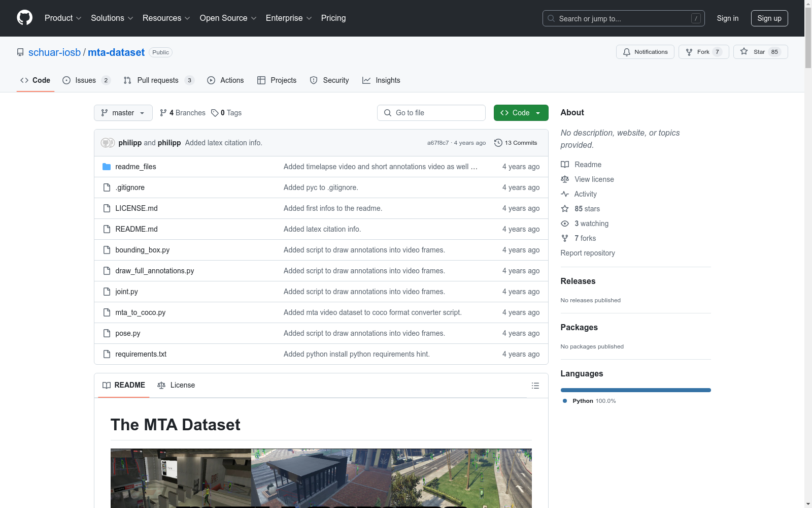Open the Pull requests tab
This screenshot has height=508, width=812.
pyautogui.click(x=159, y=80)
